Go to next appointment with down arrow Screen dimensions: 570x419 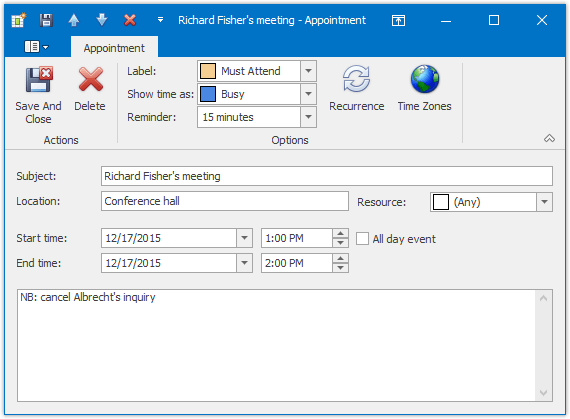(x=102, y=20)
